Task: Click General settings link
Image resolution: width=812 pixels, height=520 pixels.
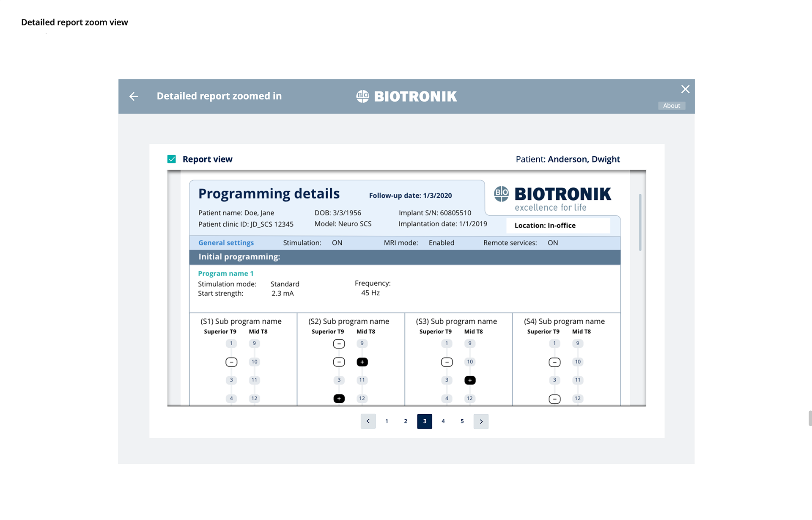Action: (x=226, y=243)
